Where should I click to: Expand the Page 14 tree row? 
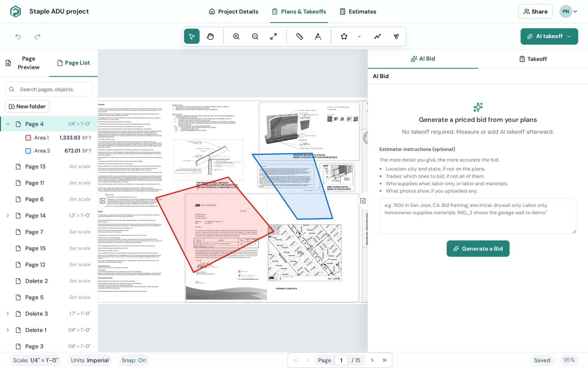pyautogui.click(x=8, y=216)
